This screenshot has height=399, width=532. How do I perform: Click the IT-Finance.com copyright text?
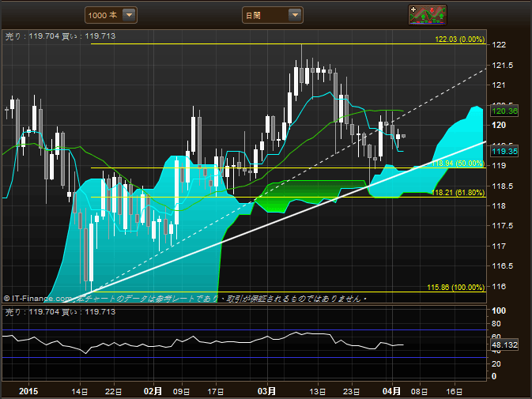[x=38, y=299]
